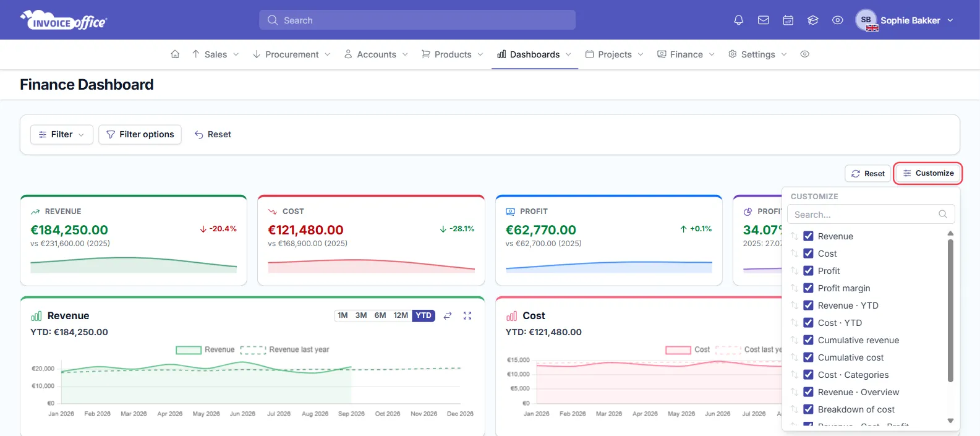Expand the Products menu
980x436 pixels.
pos(452,54)
